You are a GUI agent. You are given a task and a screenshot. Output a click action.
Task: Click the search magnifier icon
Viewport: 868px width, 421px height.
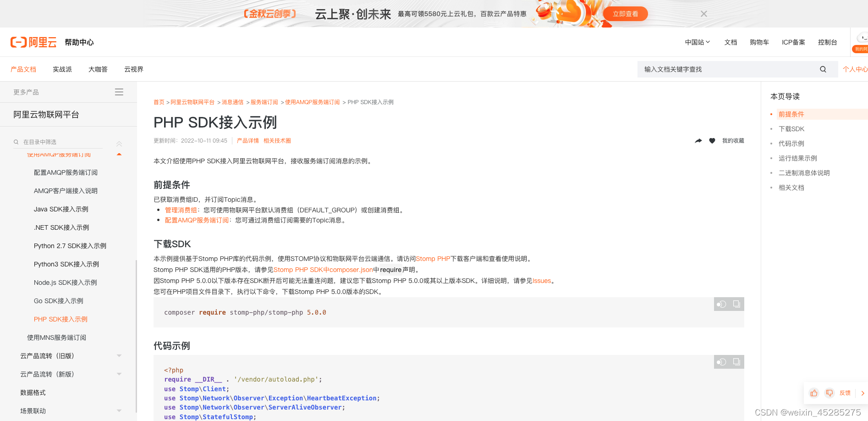(823, 69)
